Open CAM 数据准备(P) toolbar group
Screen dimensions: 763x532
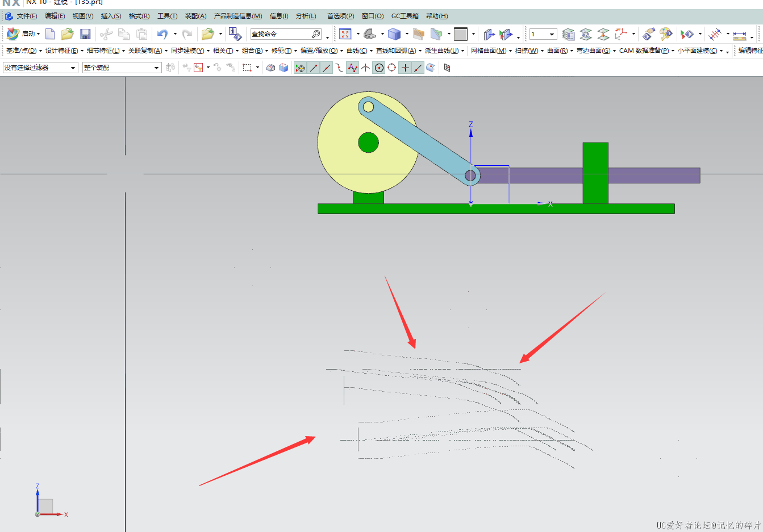pos(647,51)
